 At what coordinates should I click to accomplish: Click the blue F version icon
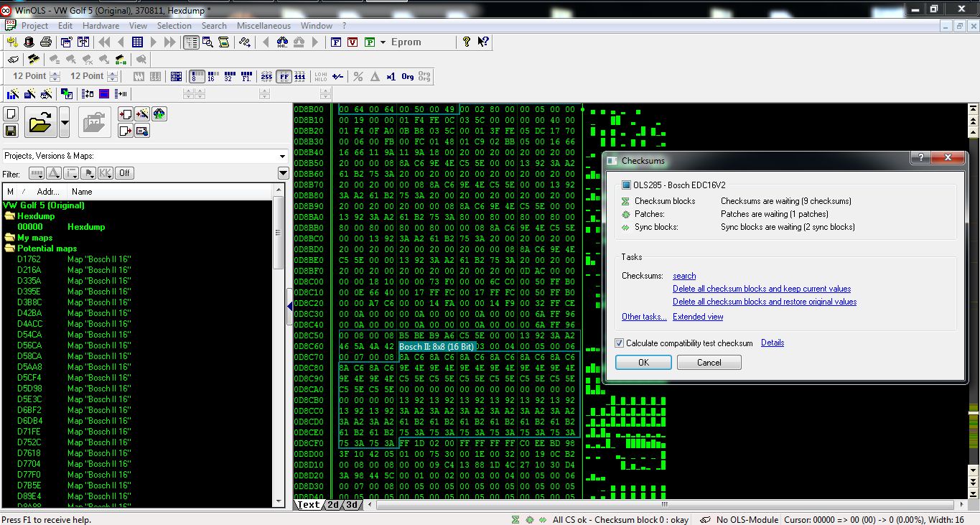tap(335, 42)
